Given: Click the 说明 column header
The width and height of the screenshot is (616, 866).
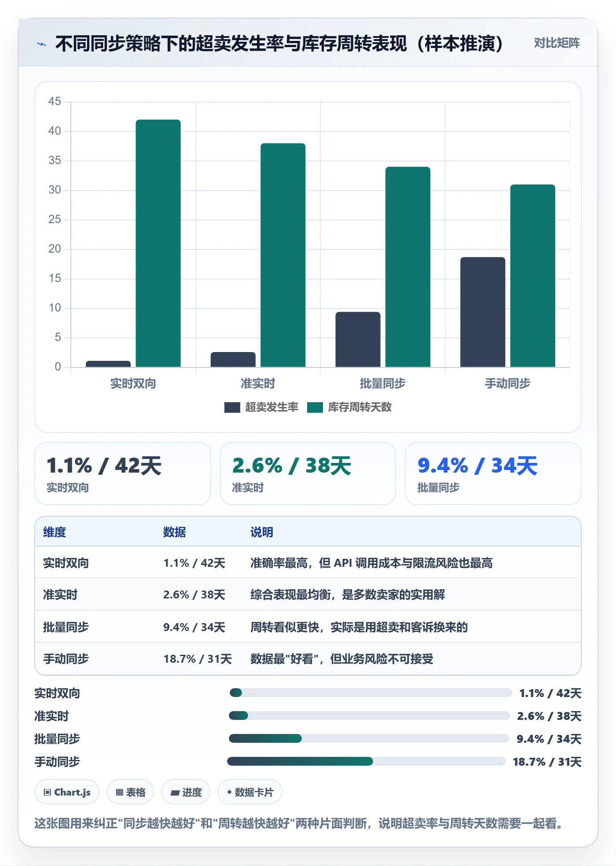Looking at the screenshot, I should tap(262, 532).
